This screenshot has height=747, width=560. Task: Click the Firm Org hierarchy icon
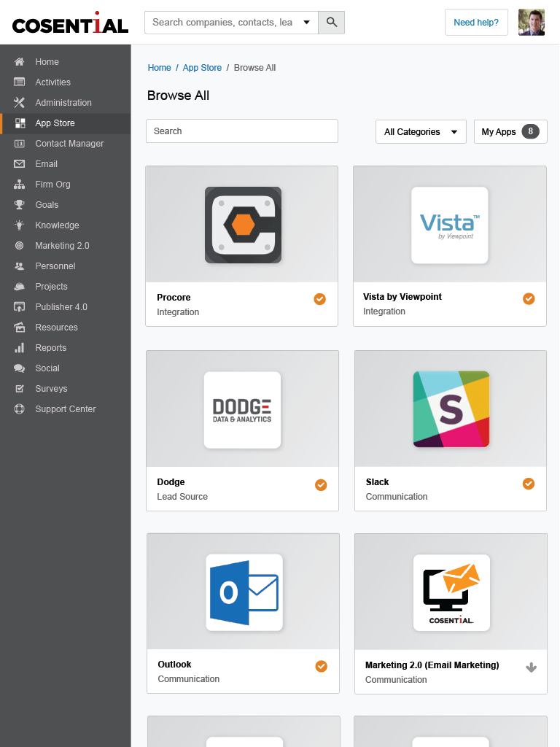click(19, 185)
